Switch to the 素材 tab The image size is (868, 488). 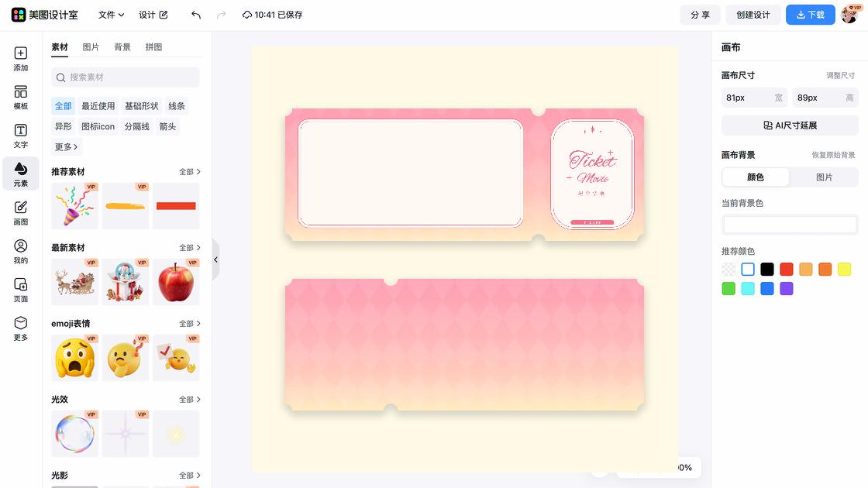60,47
